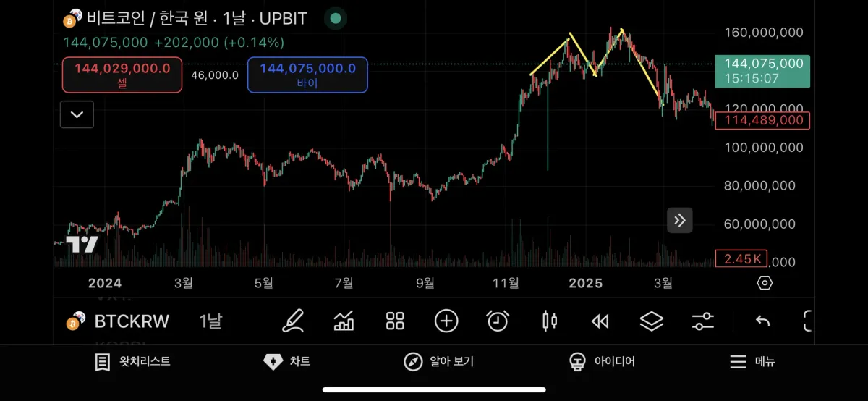
Task: Change chart type via candlestick icon
Action: coord(550,321)
